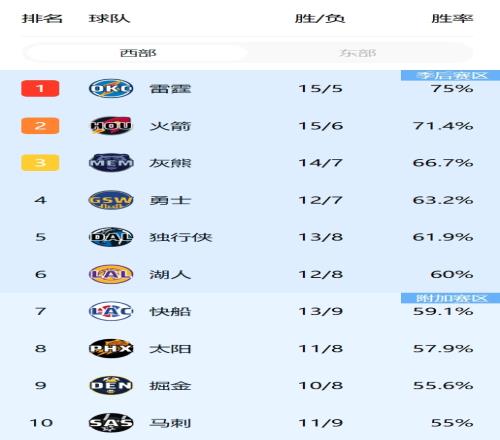The width and height of the screenshot is (500, 440).
Task: Click the 季后赛区 label tag
Action: [450, 75]
